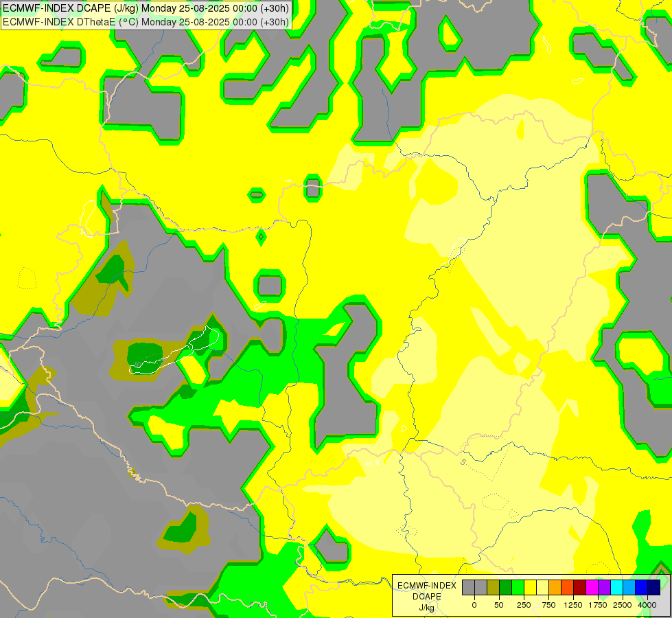Image resolution: width=672 pixels, height=618 pixels.
Task: Click the olive legend swatch before 50
Action: point(494,588)
